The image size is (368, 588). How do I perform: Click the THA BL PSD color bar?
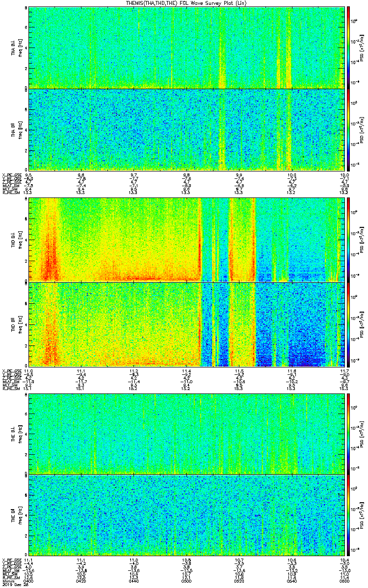point(348,47)
